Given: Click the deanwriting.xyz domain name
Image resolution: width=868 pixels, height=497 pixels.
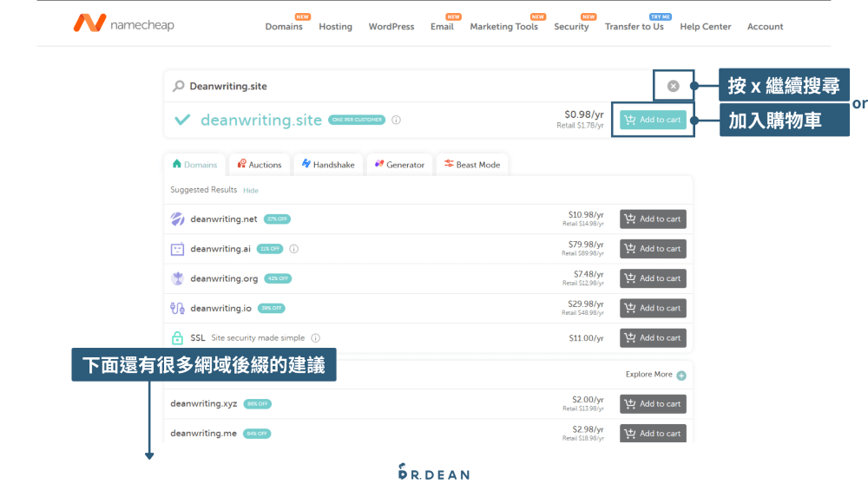Looking at the screenshot, I should click(204, 403).
